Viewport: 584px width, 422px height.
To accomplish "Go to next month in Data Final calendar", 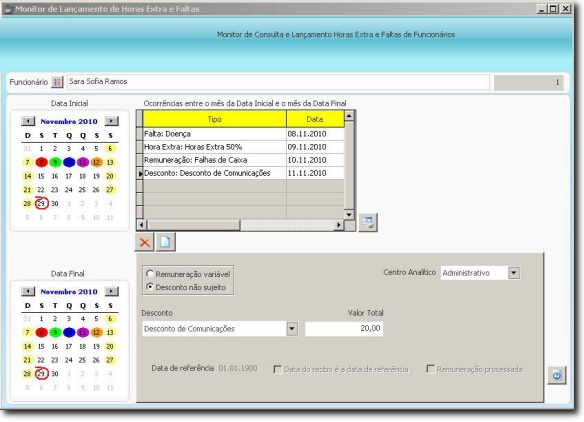I will (111, 291).
